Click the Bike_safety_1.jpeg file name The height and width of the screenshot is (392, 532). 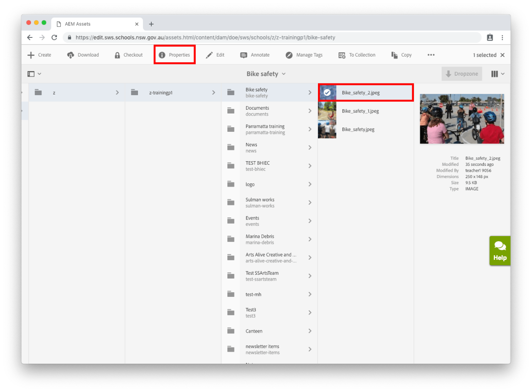[360, 111]
